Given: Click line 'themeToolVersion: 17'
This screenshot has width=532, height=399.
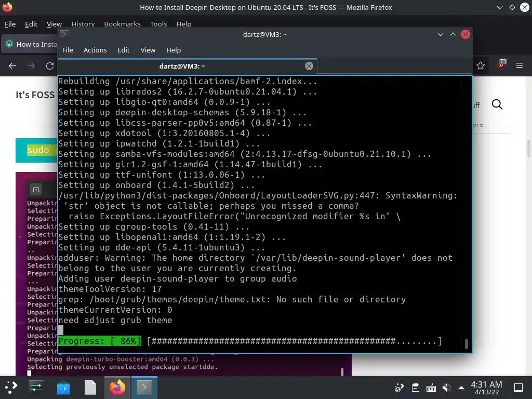Looking at the screenshot, I should [x=110, y=289].
